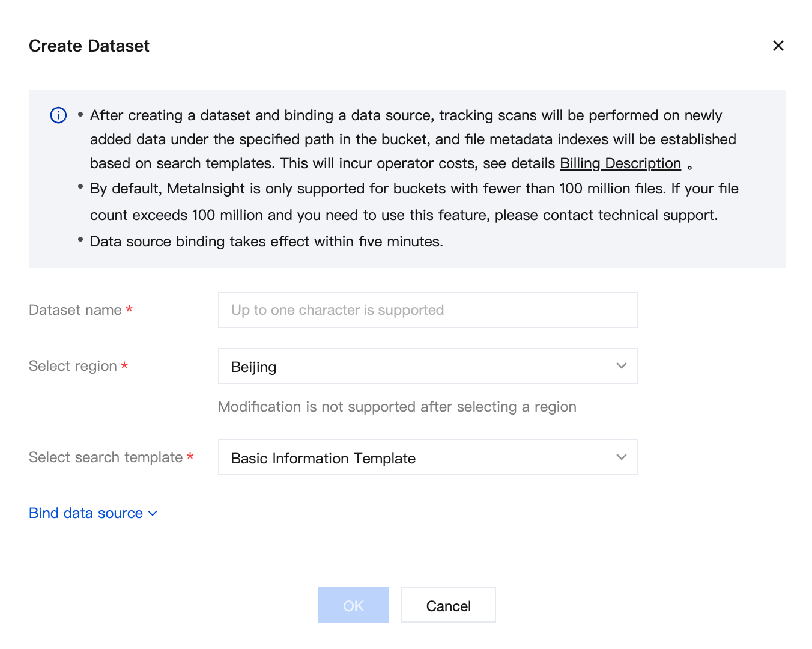Click the info circle icon in the notice banner
Image resolution: width=812 pixels, height=649 pixels.
(x=58, y=115)
